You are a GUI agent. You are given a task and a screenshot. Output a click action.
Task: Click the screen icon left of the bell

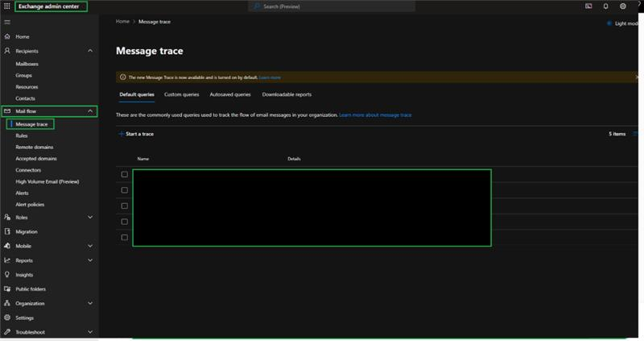coord(588,6)
